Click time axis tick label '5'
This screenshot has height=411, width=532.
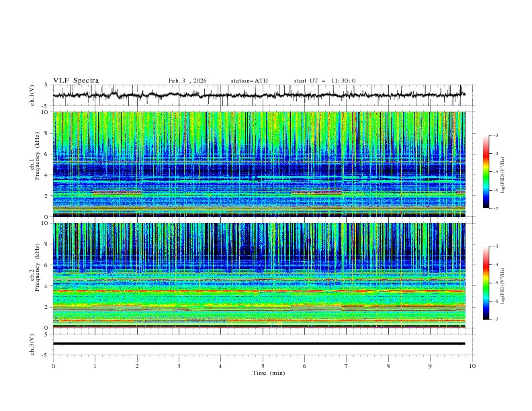[x=263, y=366]
